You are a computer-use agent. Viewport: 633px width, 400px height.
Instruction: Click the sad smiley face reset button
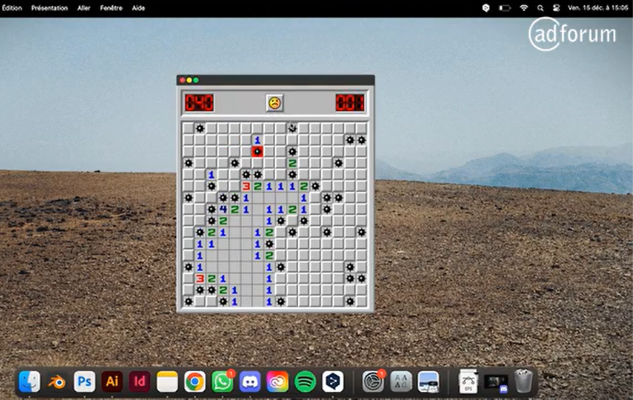click(273, 102)
